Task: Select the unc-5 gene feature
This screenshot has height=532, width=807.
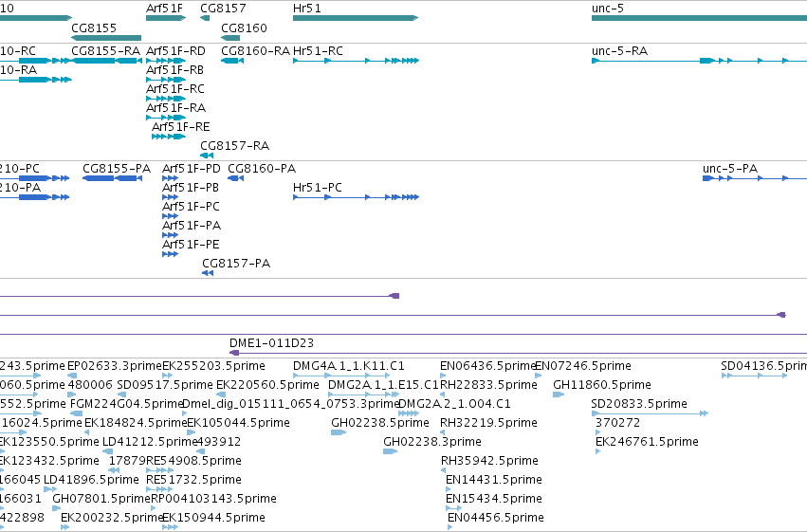Action: click(699, 18)
